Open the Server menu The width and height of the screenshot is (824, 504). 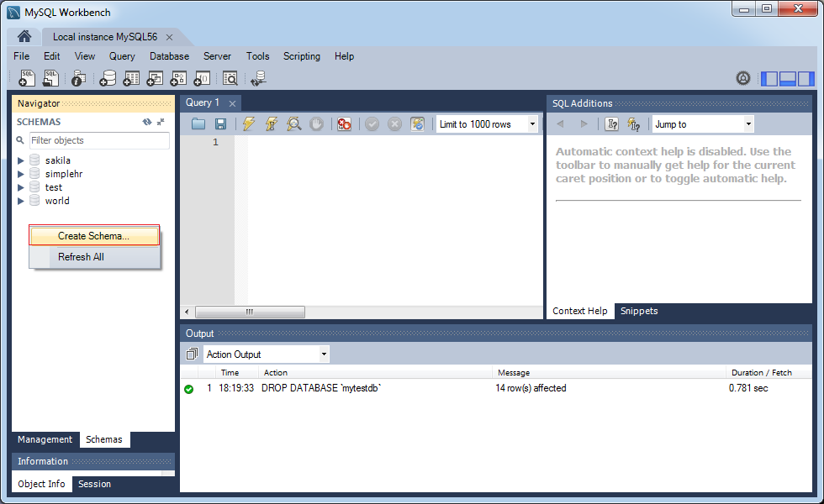click(x=217, y=55)
